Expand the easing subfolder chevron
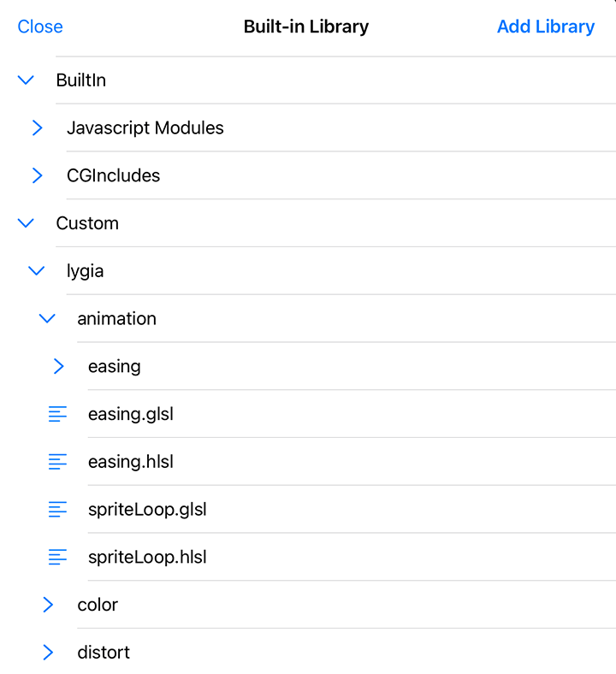 click(58, 366)
